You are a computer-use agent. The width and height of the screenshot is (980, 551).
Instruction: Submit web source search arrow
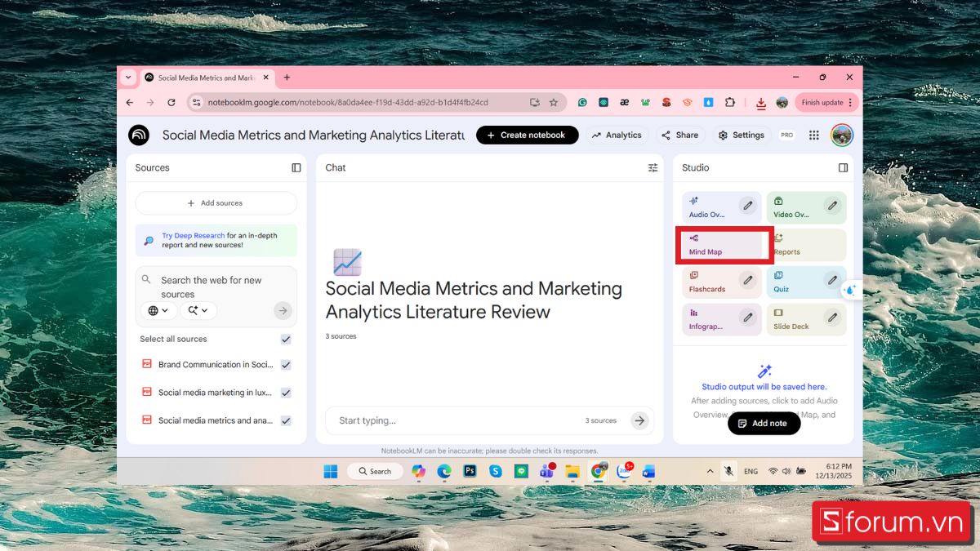coord(283,310)
